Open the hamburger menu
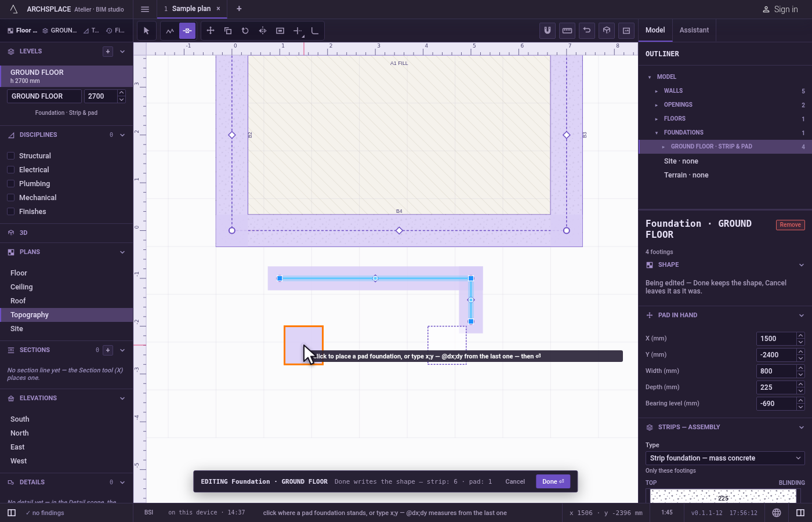Viewport: 812px width, 522px height. (x=145, y=9)
